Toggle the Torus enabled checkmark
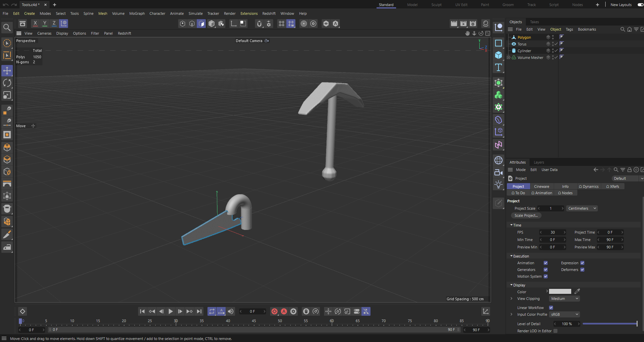The height and width of the screenshot is (342, 644). click(x=556, y=44)
